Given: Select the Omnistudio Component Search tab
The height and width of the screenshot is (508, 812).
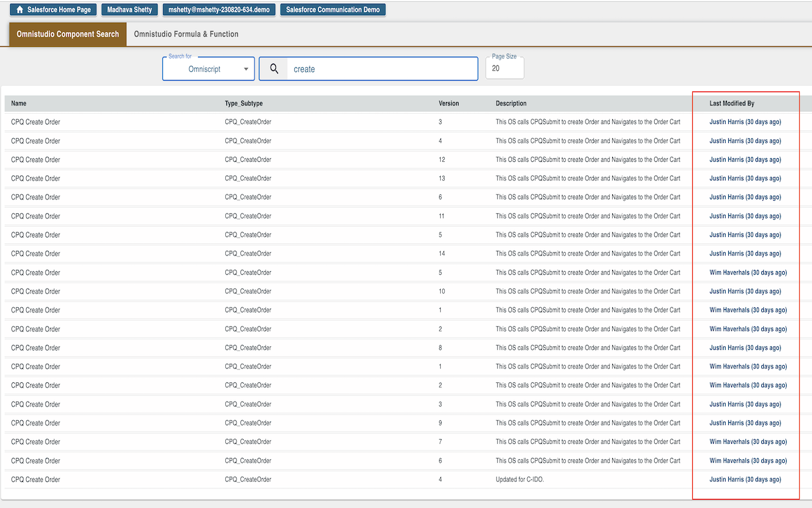Looking at the screenshot, I should [68, 34].
